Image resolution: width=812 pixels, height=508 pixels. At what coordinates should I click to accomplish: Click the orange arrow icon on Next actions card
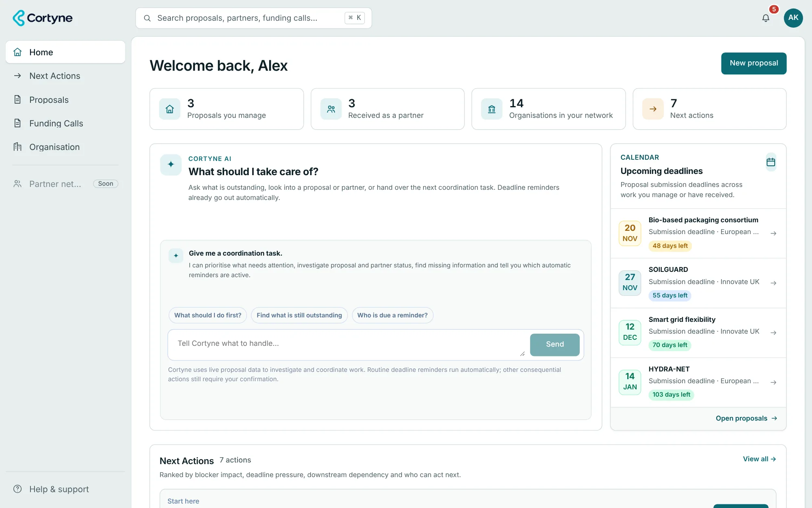click(653, 109)
